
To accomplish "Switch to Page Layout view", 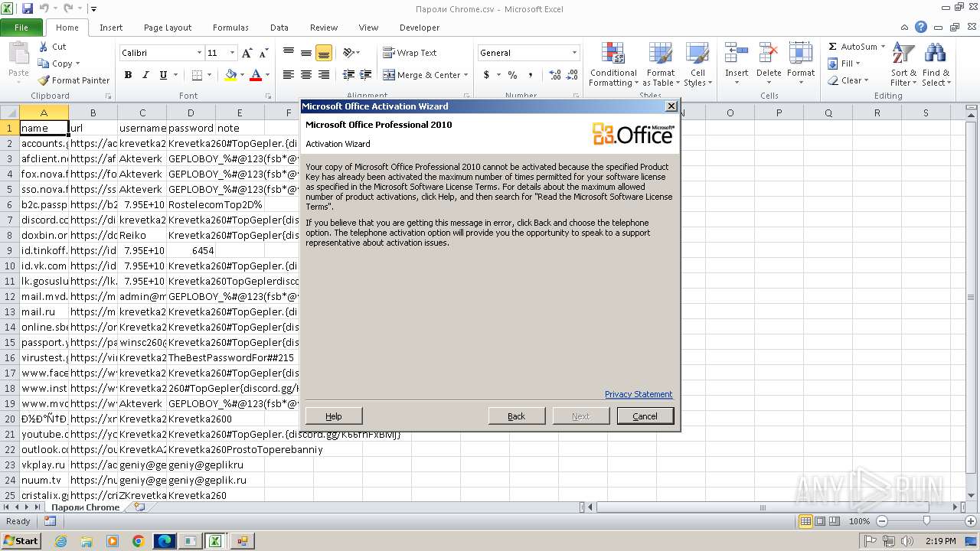I will click(x=820, y=521).
